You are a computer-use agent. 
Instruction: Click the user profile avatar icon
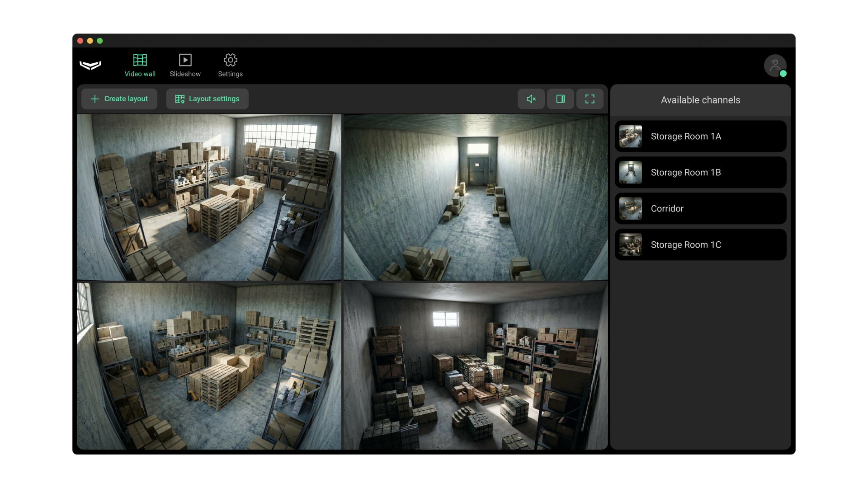click(774, 65)
